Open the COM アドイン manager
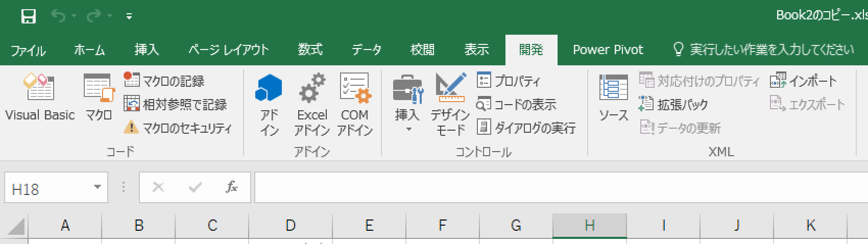The width and height of the screenshot is (868, 244). tap(355, 105)
